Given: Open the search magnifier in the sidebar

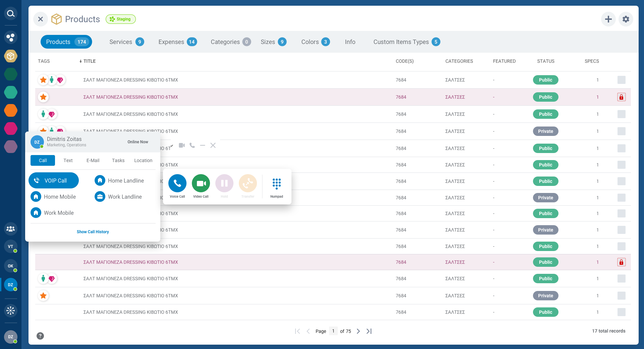Looking at the screenshot, I should tap(10, 13).
